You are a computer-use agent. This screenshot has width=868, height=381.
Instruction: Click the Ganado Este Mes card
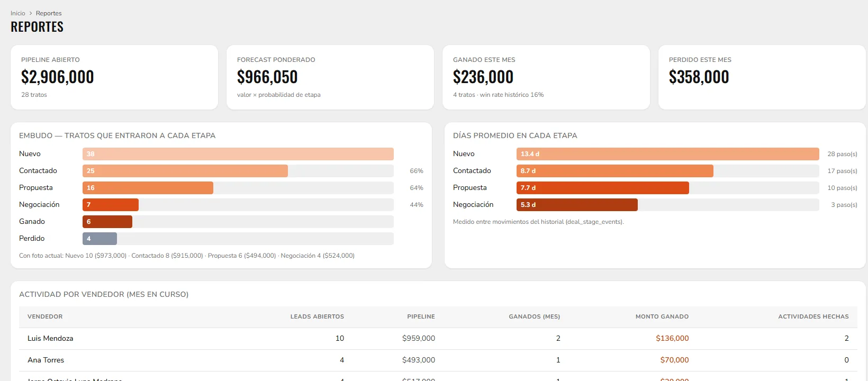(x=546, y=77)
